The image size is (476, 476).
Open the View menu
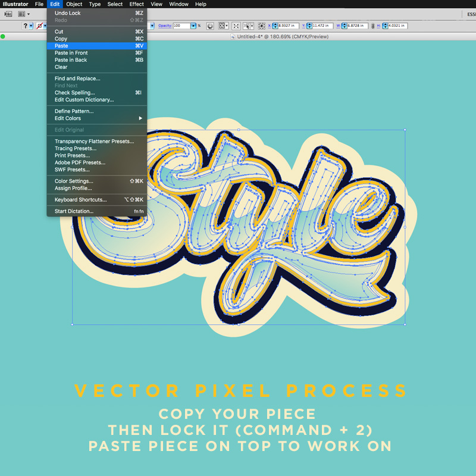(156, 4)
